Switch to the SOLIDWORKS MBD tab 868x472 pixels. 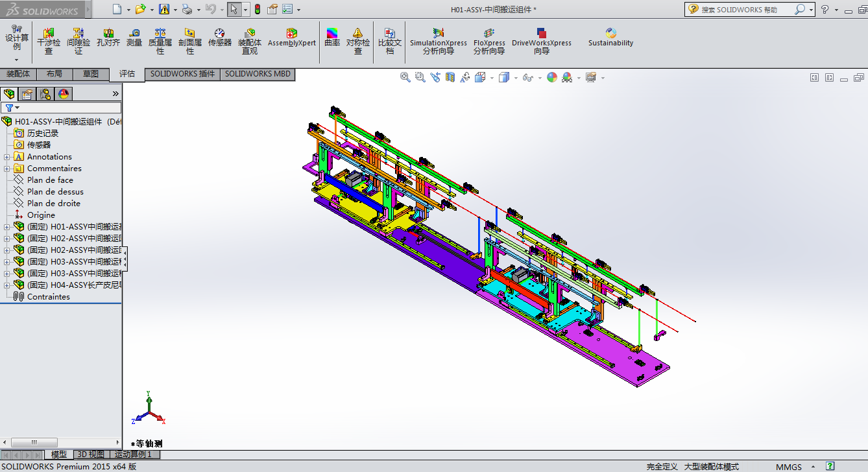258,74
